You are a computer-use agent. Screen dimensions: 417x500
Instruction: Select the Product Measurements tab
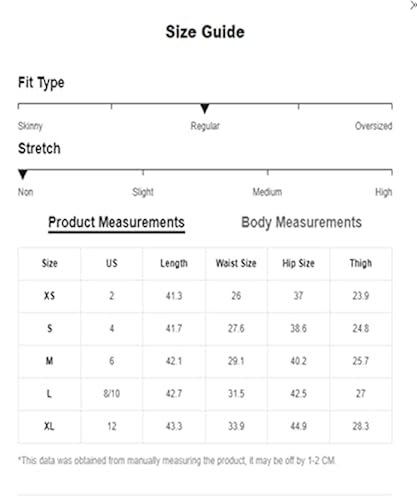click(116, 222)
